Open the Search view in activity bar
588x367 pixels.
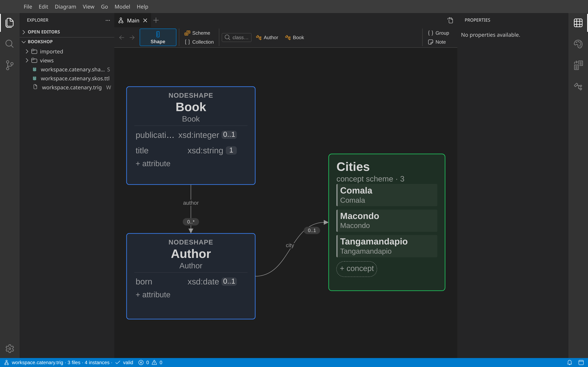click(x=9, y=44)
